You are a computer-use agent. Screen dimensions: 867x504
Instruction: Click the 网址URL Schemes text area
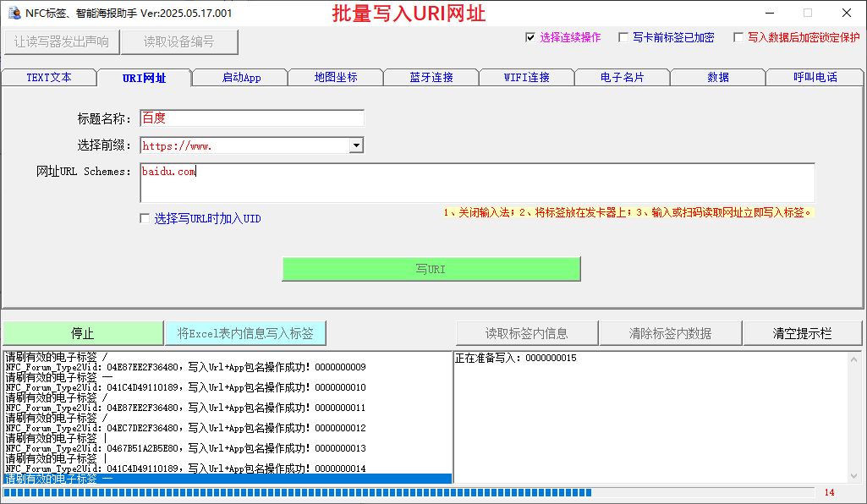tap(477, 183)
